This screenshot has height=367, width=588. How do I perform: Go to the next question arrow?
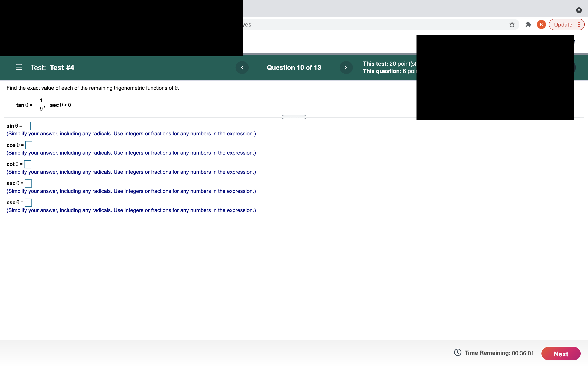point(346,67)
